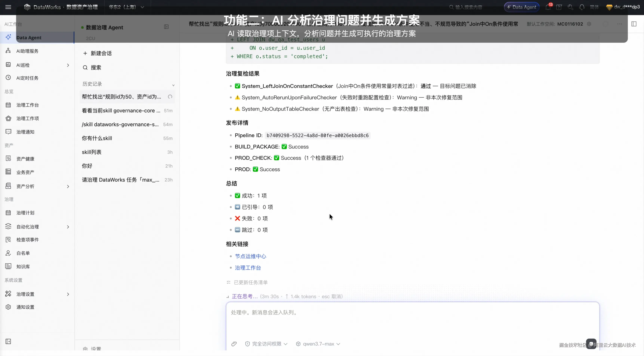The height and width of the screenshot is (356, 644).
Task: Collapse the agent conversation panel icon
Action: click(x=166, y=27)
